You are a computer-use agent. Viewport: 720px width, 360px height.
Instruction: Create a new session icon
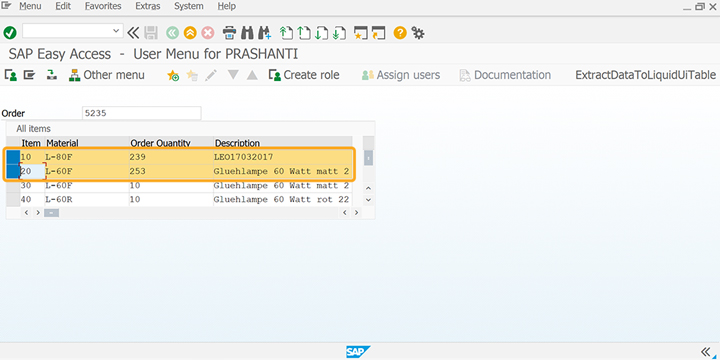point(360,33)
